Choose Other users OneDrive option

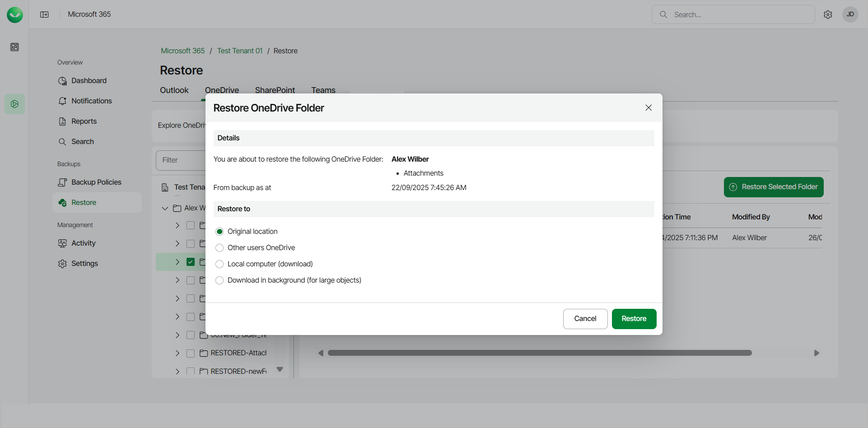pos(219,248)
